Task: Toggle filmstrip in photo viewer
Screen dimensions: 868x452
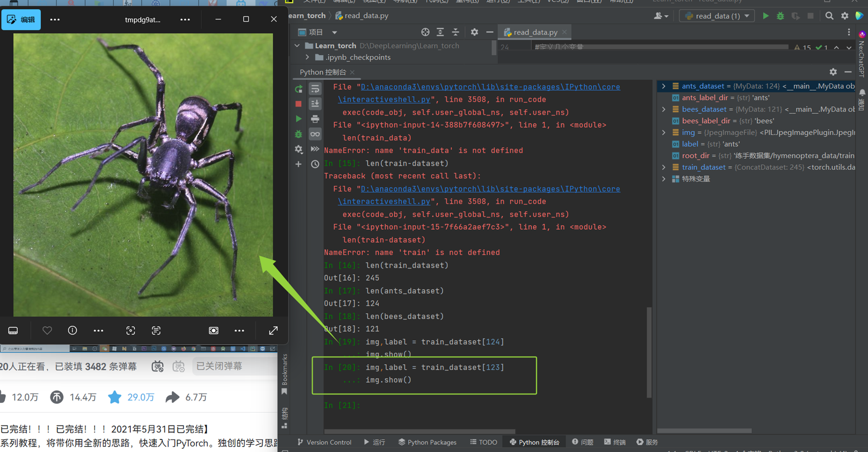Action: (13, 330)
